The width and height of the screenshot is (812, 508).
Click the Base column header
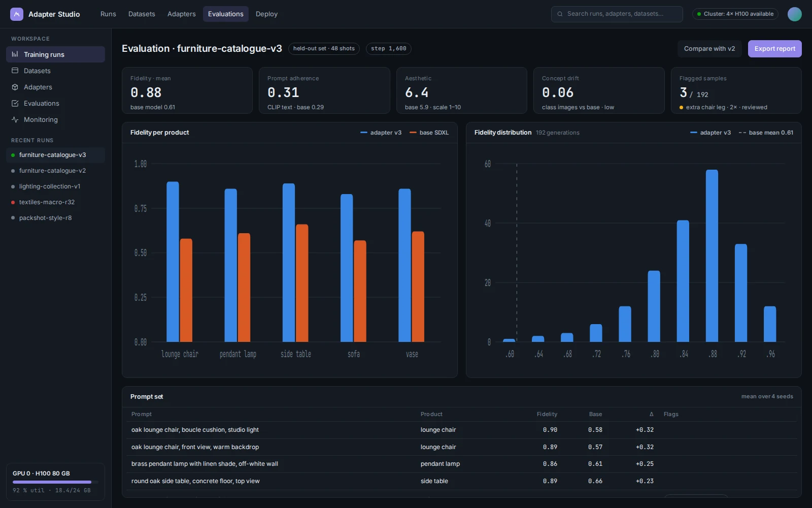point(595,415)
